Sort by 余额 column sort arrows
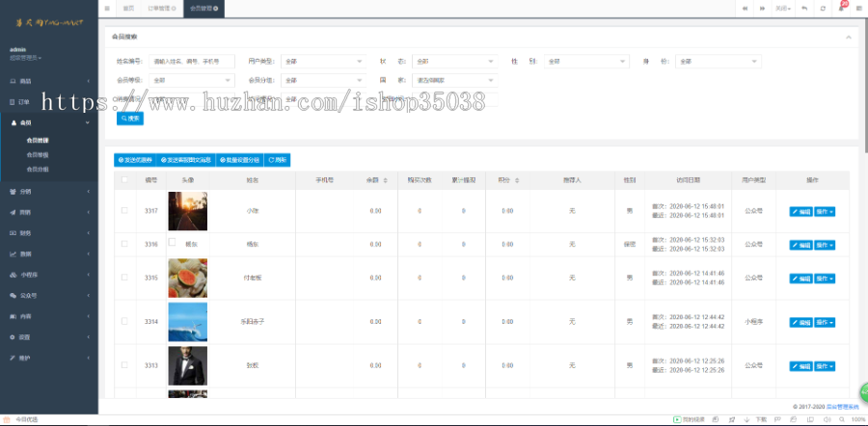This screenshot has width=868, height=426. click(x=386, y=180)
